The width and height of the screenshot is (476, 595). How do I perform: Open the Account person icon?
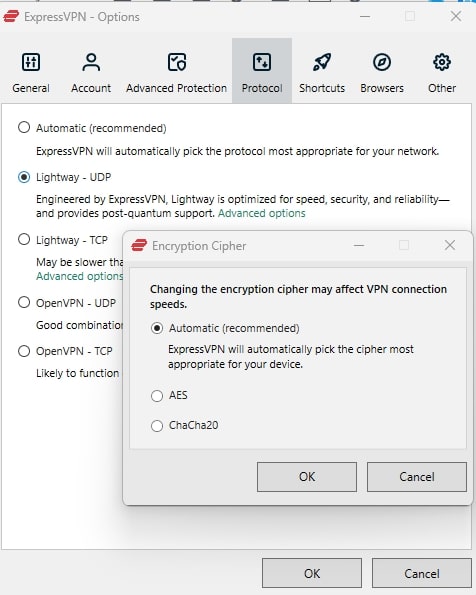91,62
